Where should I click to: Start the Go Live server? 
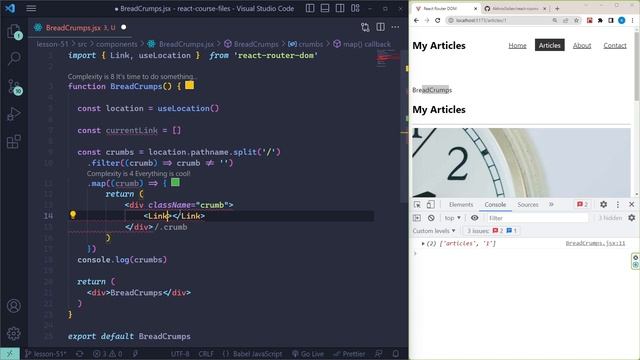coord(308,354)
